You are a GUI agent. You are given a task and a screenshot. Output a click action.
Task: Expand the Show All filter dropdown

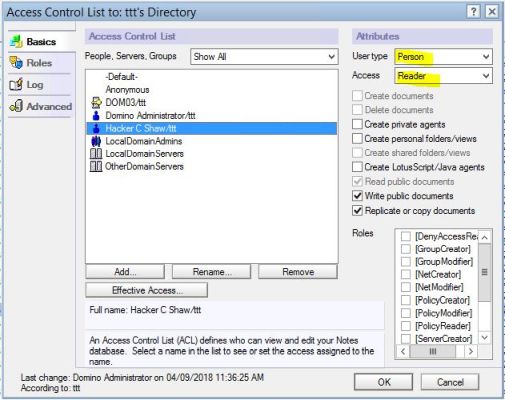[264, 57]
